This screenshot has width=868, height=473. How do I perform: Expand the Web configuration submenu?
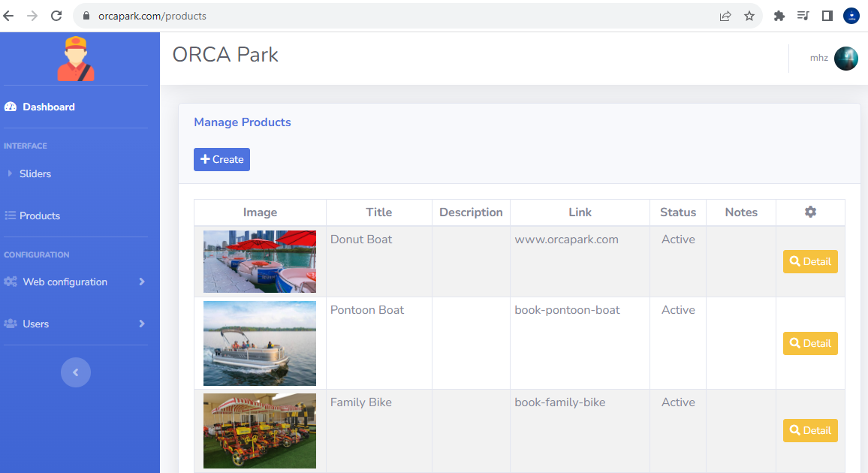(x=141, y=282)
